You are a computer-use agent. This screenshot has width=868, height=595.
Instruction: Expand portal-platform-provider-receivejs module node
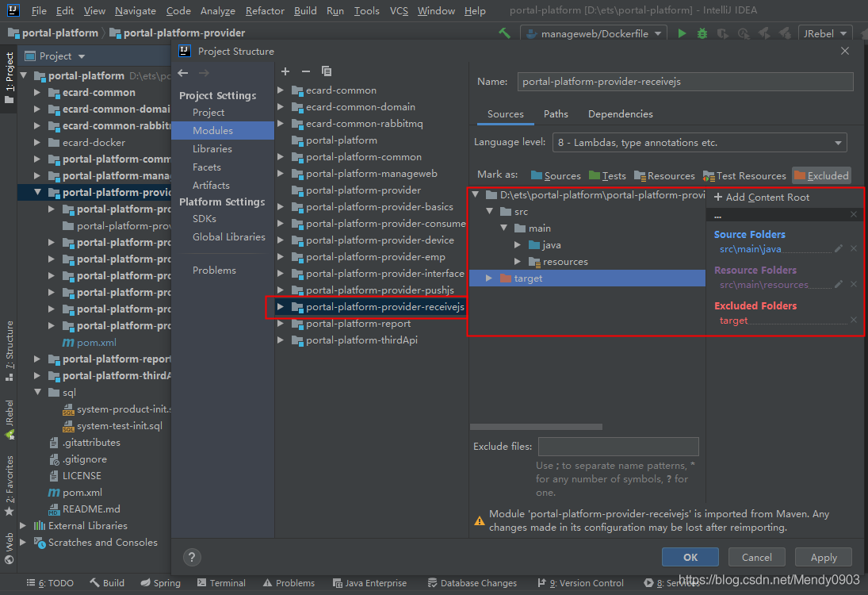pyautogui.click(x=281, y=306)
